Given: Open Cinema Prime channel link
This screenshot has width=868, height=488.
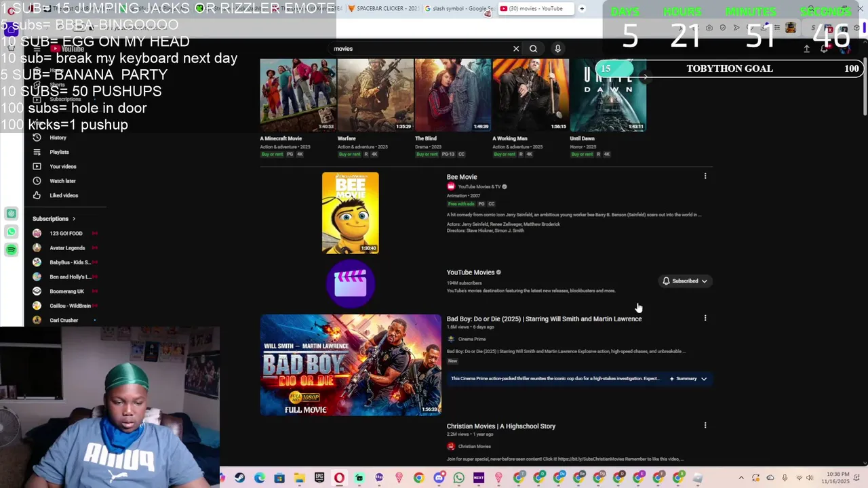Looking at the screenshot, I should click(x=471, y=339).
